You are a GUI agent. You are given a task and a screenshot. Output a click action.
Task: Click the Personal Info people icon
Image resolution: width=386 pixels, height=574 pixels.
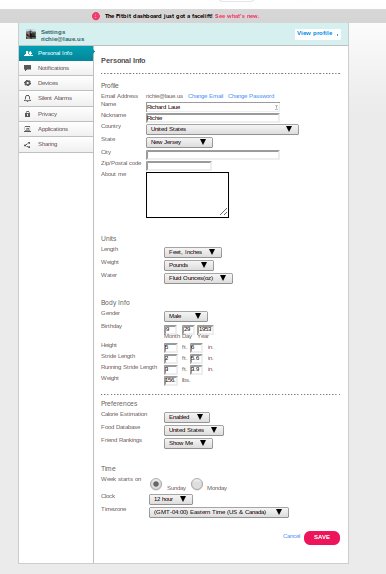coord(28,53)
